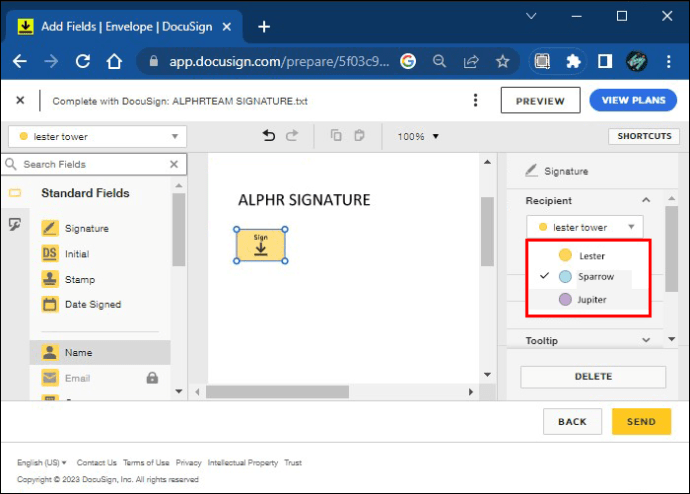
Task: Close the envelope with the X
Action: click(x=20, y=100)
